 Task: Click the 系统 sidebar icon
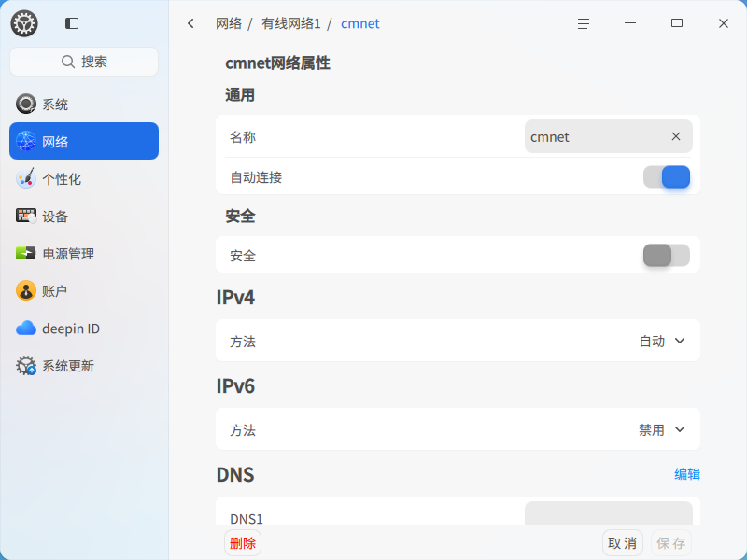tap(26, 104)
